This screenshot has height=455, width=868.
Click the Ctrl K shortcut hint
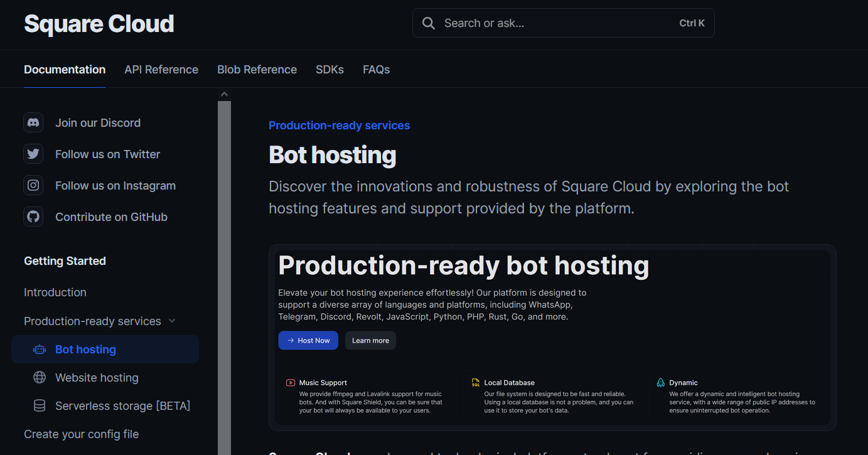pos(692,23)
